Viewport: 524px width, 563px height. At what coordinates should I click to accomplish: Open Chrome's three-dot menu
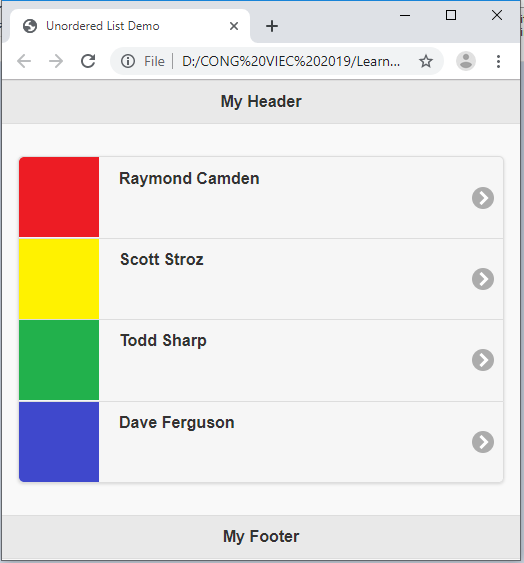tap(498, 61)
